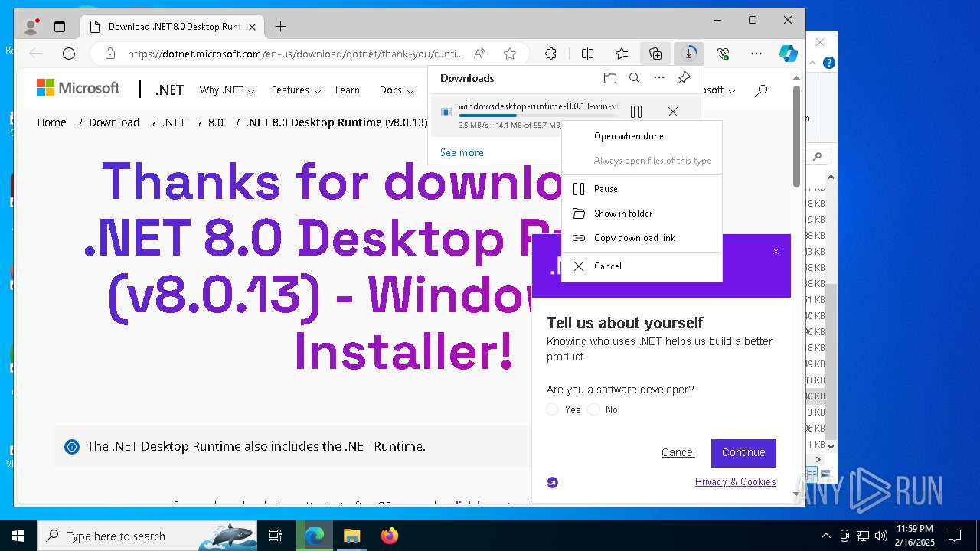This screenshot has height=551, width=980.
Task: Choose Cancel in the download context menu
Action: 642,266
